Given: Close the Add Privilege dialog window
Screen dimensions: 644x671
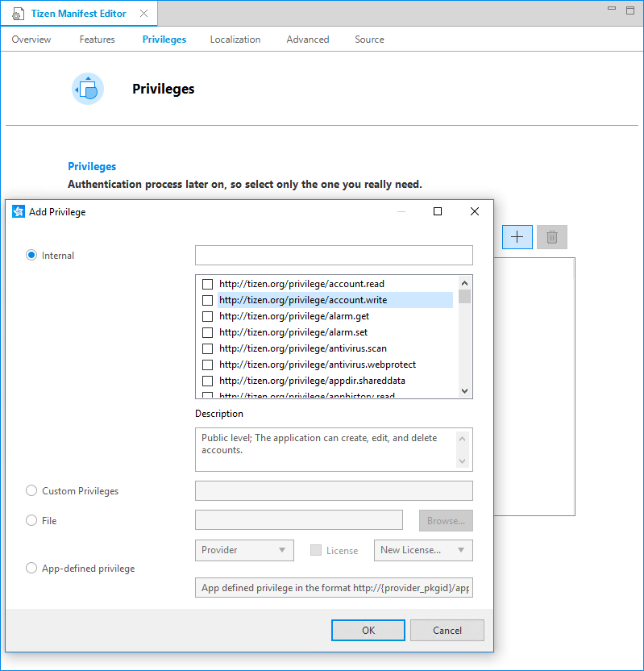Looking at the screenshot, I should (475, 211).
